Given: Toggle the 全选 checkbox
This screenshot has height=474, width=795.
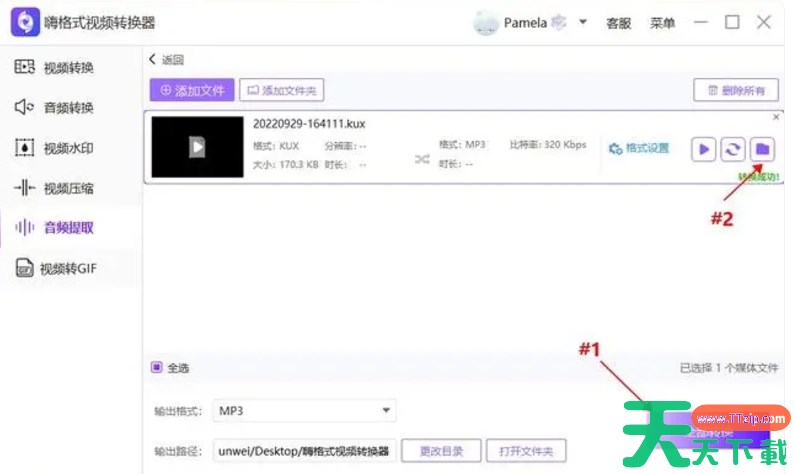Looking at the screenshot, I should pos(156,367).
